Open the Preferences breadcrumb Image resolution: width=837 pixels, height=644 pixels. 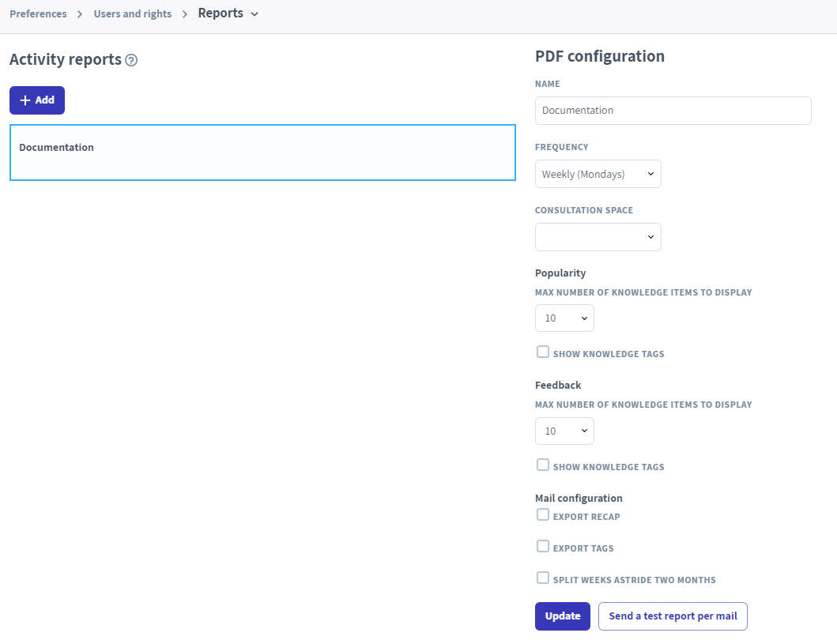point(38,14)
